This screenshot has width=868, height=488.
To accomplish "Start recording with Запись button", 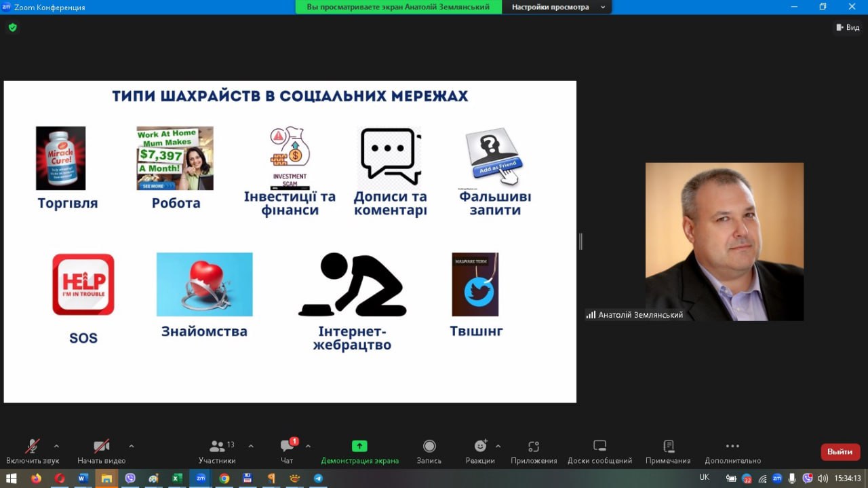I will (x=429, y=451).
